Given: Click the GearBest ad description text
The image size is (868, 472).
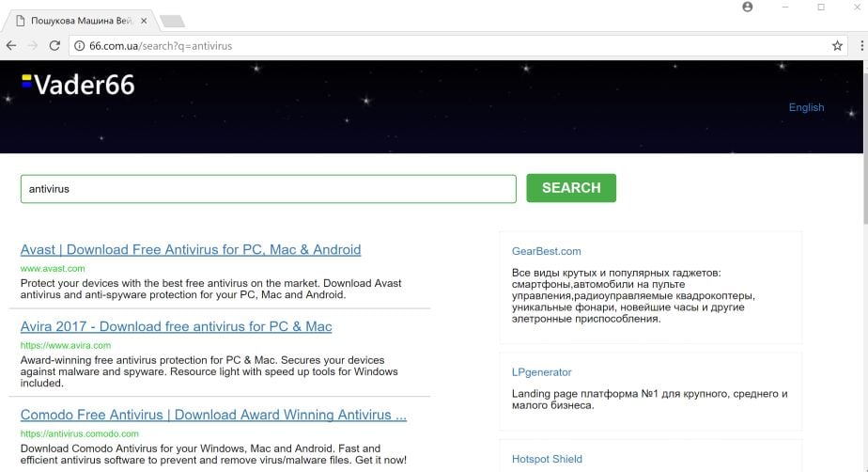Looking at the screenshot, I should pyautogui.click(x=633, y=296).
